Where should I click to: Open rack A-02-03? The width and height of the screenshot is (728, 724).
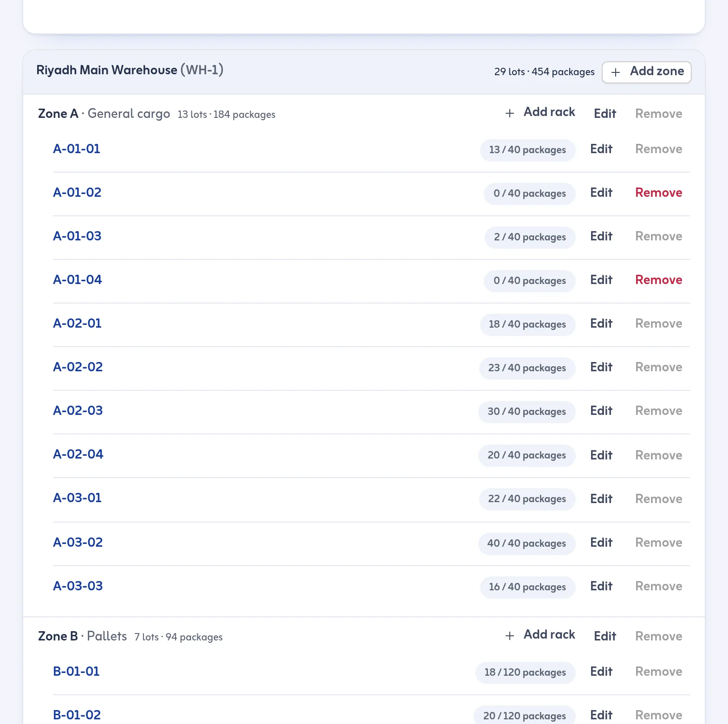(x=78, y=411)
